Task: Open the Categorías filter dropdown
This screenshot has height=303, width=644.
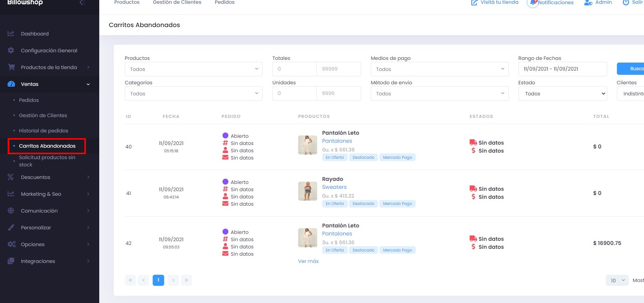Action: (193, 93)
